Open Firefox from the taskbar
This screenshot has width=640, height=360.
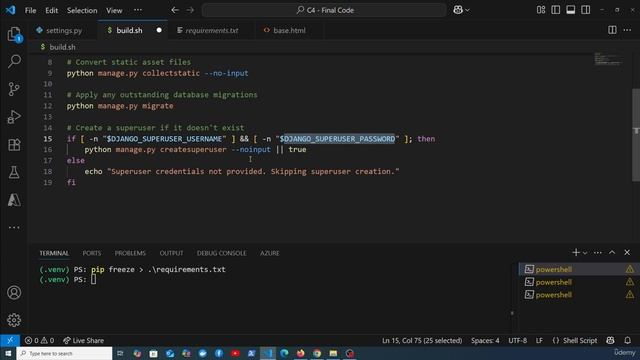click(300, 353)
